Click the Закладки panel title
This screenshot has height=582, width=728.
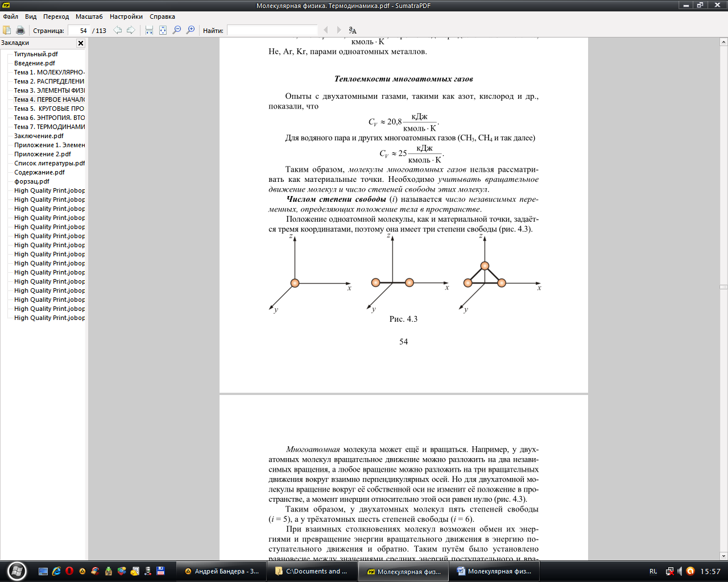15,43
